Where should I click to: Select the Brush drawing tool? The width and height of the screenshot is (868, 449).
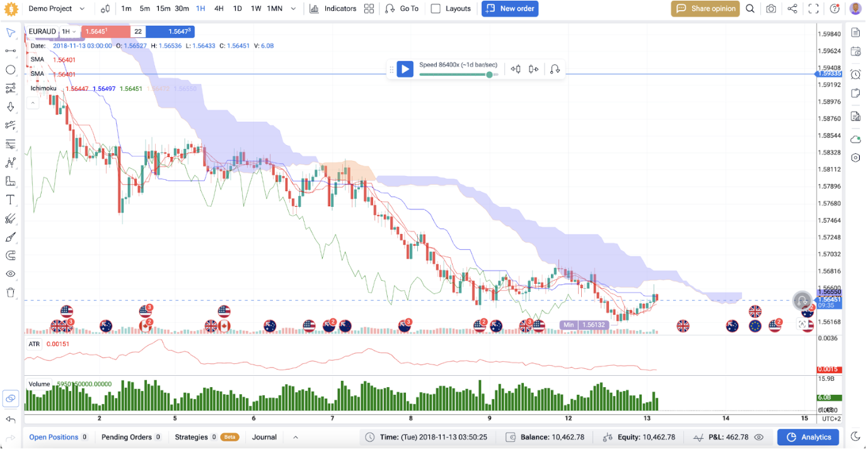pos(11,236)
